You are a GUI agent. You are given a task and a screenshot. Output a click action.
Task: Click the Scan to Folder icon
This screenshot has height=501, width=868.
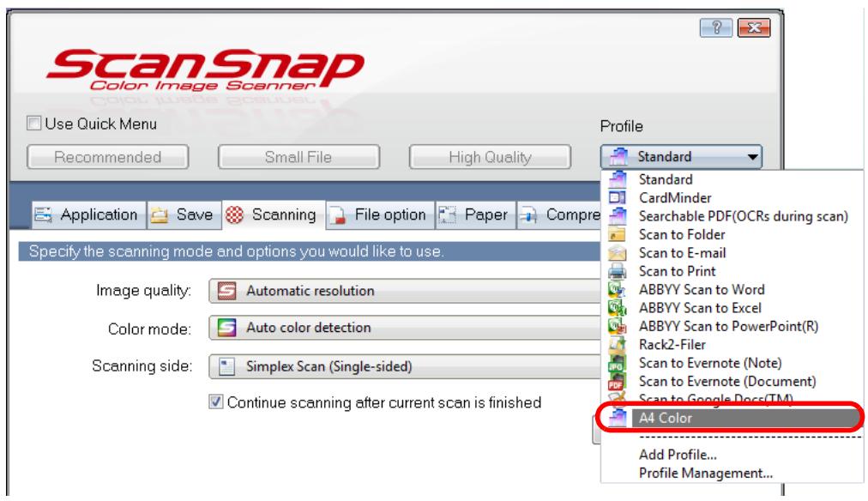pos(618,235)
